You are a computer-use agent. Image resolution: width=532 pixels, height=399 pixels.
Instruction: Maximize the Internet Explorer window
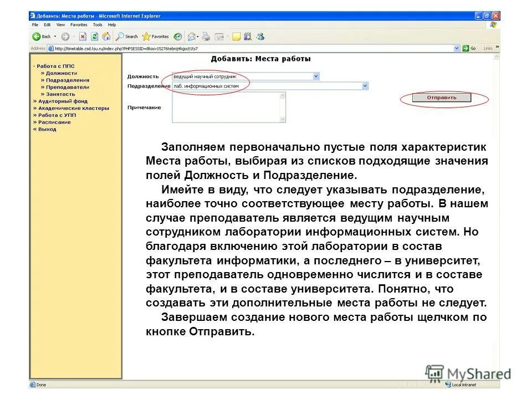(x=487, y=16)
